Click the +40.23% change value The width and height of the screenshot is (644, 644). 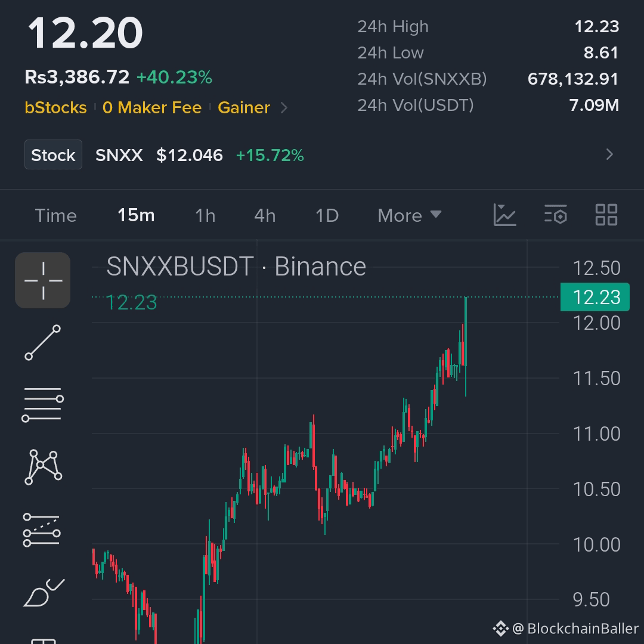tap(174, 77)
